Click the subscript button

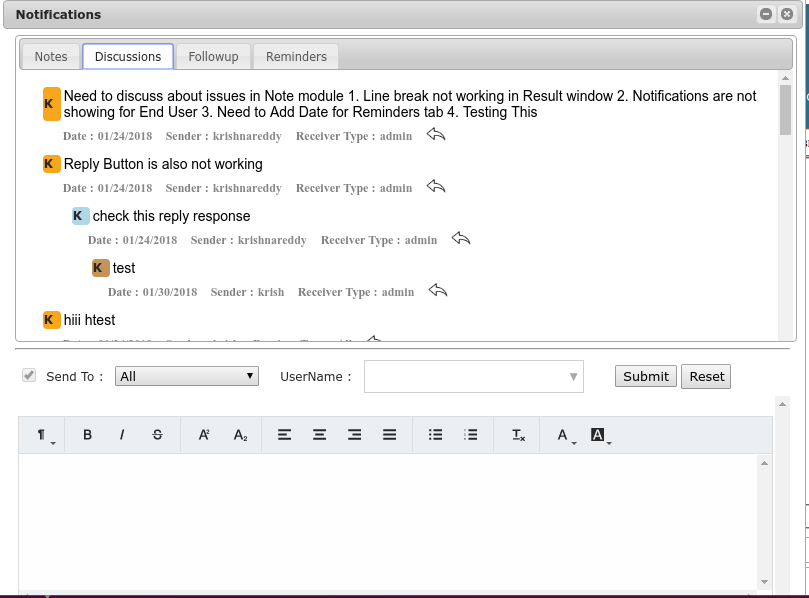[x=240, y=435]
